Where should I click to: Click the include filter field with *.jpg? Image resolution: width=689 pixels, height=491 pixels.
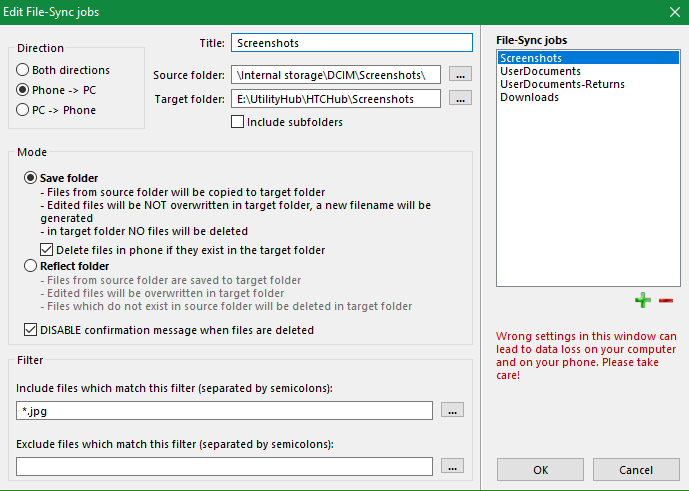click(224, 411)
